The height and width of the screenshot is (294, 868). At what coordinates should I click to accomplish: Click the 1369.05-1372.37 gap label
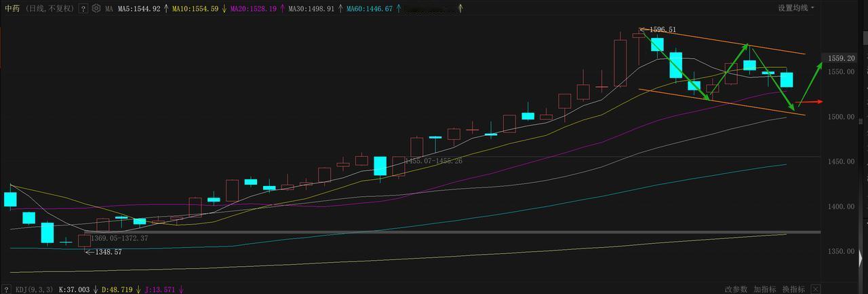coord(119,238)
